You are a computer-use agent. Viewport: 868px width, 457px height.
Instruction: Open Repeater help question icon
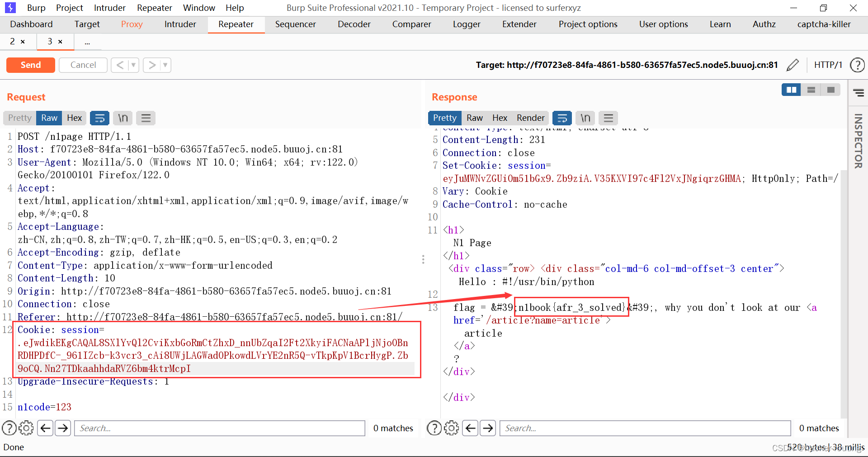point(857,65)
